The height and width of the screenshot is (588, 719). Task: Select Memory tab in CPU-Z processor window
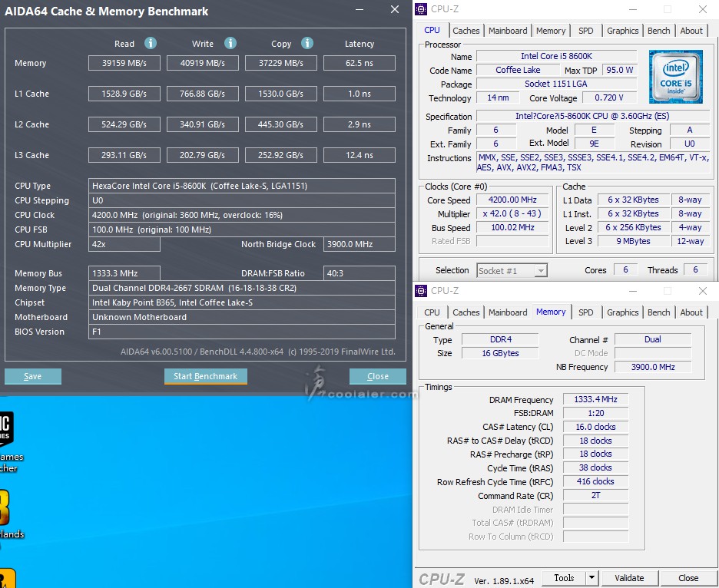(551, 31)
